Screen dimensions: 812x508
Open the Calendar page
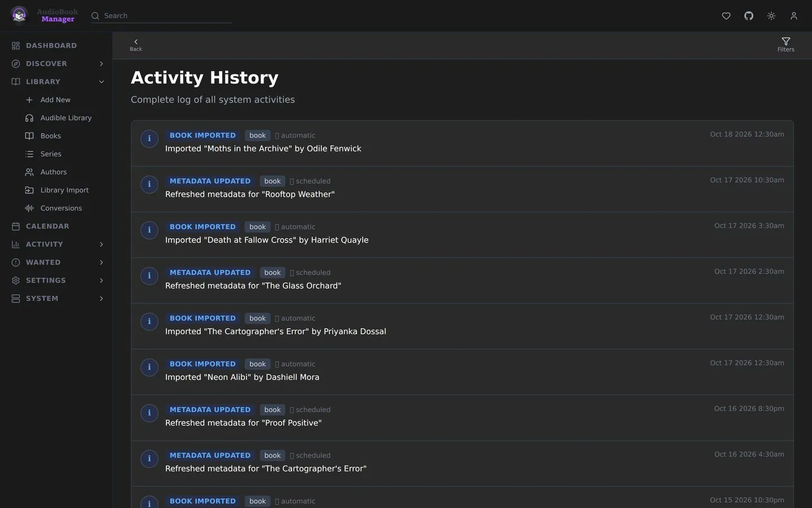[47, 226]
